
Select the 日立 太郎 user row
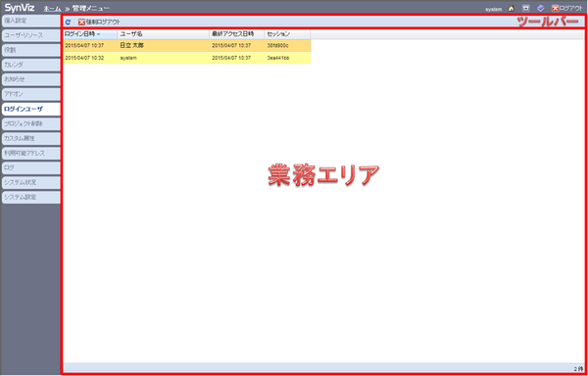pos(187,45)
